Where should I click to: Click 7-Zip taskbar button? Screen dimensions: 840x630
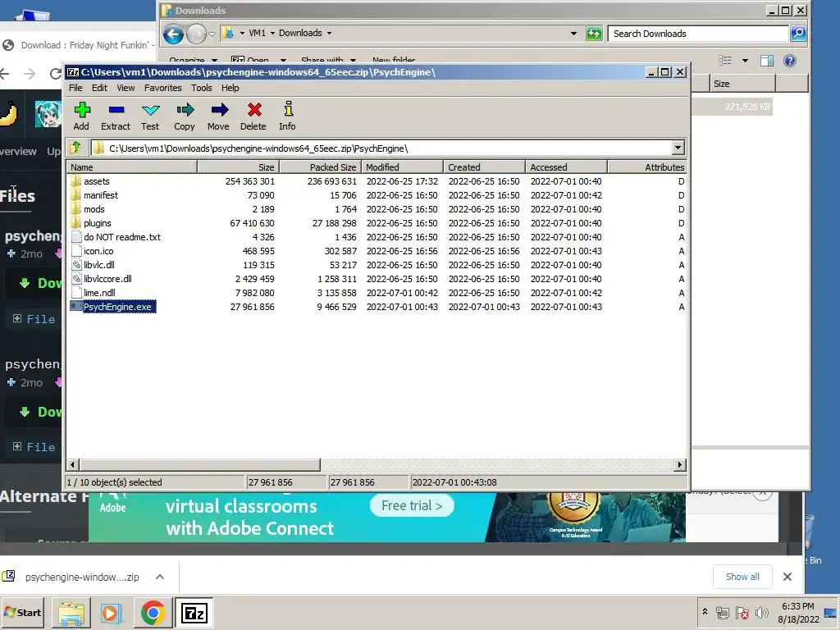(194, 612)
